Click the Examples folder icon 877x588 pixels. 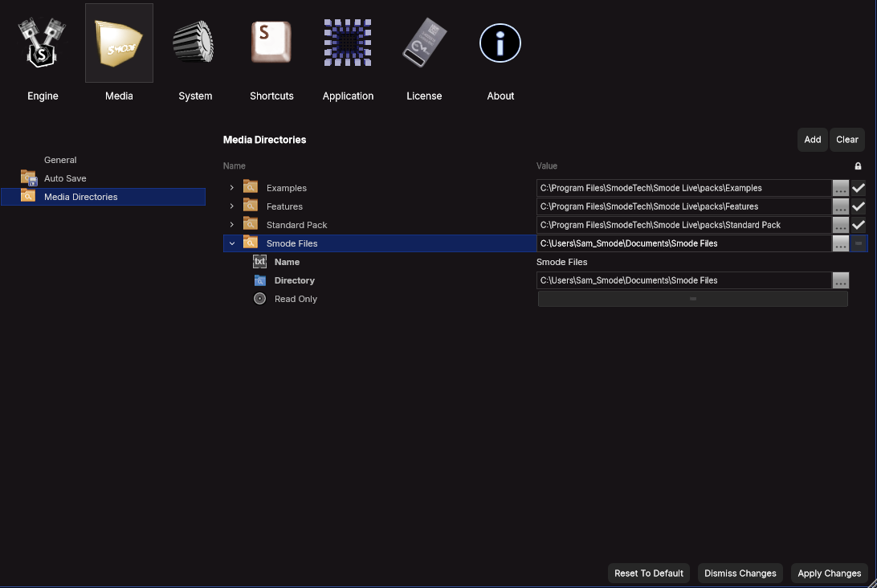[x=251, y=187]
